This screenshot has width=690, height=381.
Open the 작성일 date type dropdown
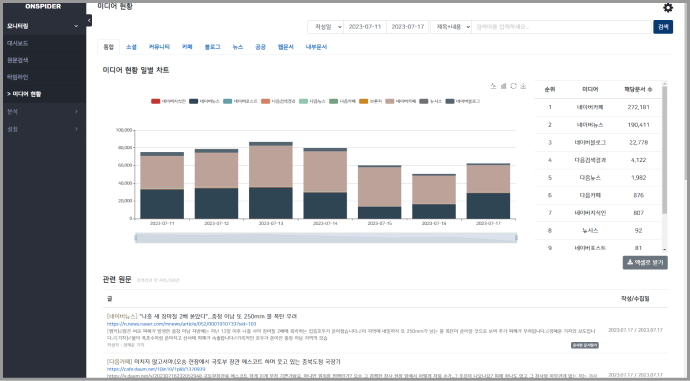(x=325, y=27)
